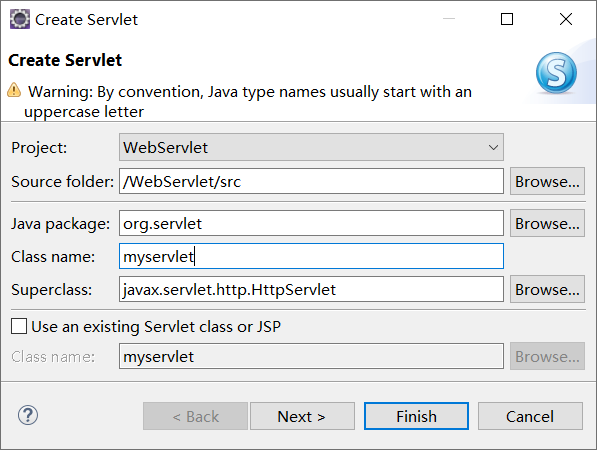Select the WebServlet project combo box

click(x=311, y=147)
